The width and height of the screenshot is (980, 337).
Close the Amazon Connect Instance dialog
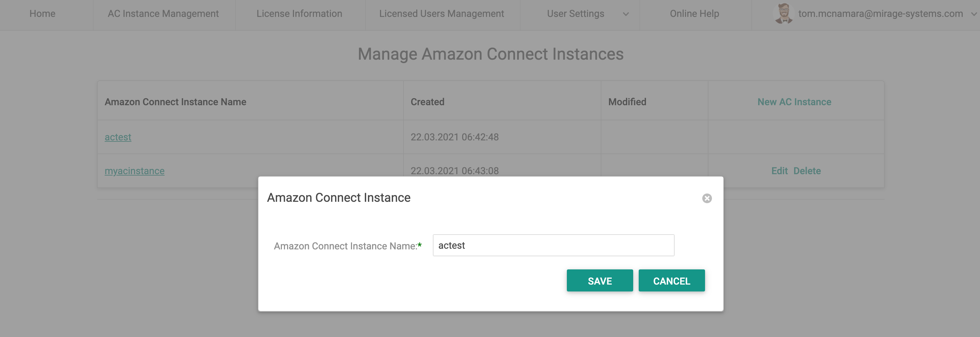pyautogui.click(x=707, y=198)
